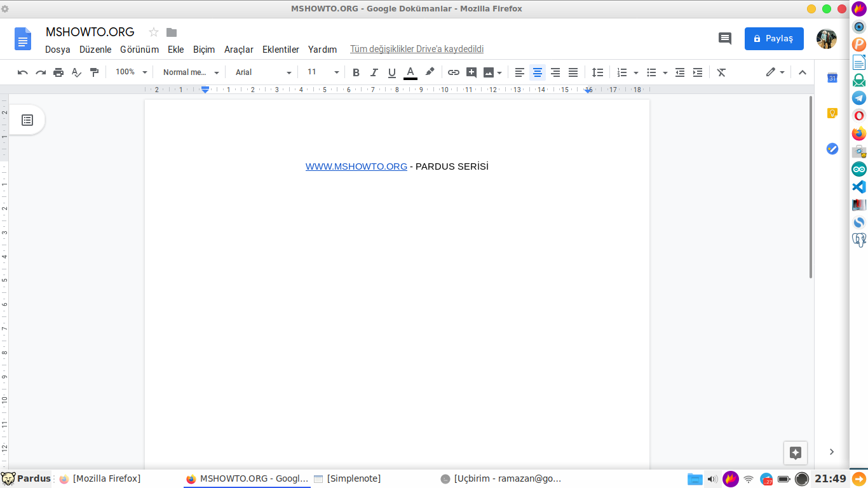Image resolution: width=868 pixels, height=488 pixels.
Task: Click the MSHOWTO.ORG document title field
Action: click(90, 32)
